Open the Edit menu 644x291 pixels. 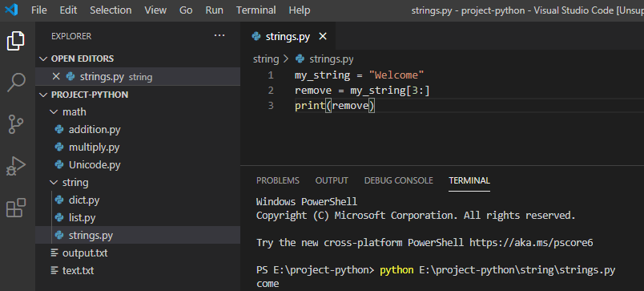pos(68,10)
